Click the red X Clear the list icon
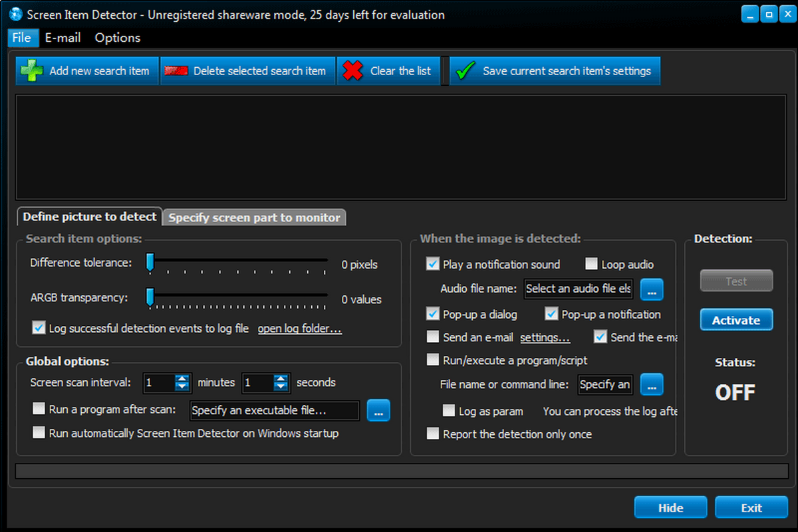The height and width of the screenshot is (532, 798). coord(352,70)
